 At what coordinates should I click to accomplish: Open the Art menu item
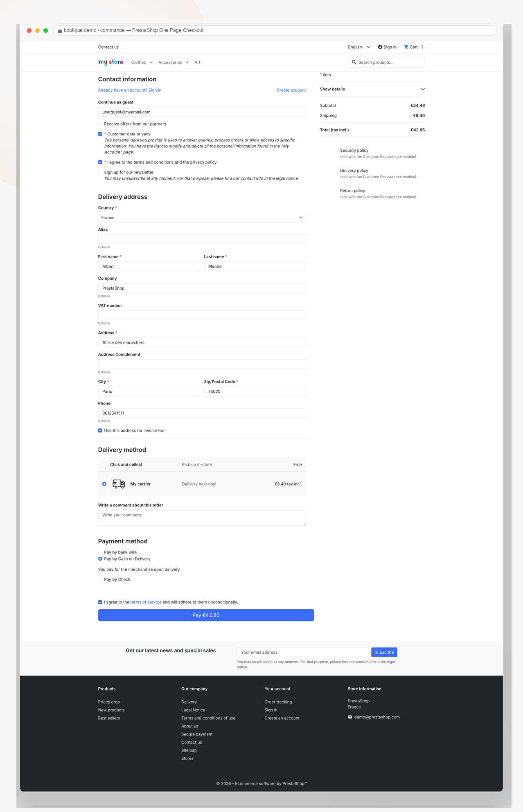click(197, 63)
